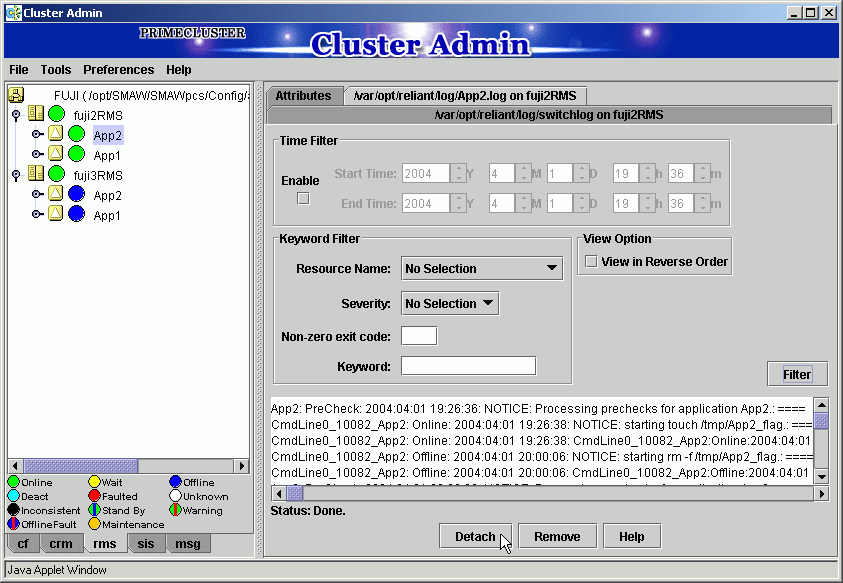Screen dimensions: 843x583
Task: Expand App1 under fuji2RMS
Action: point(37,154)
